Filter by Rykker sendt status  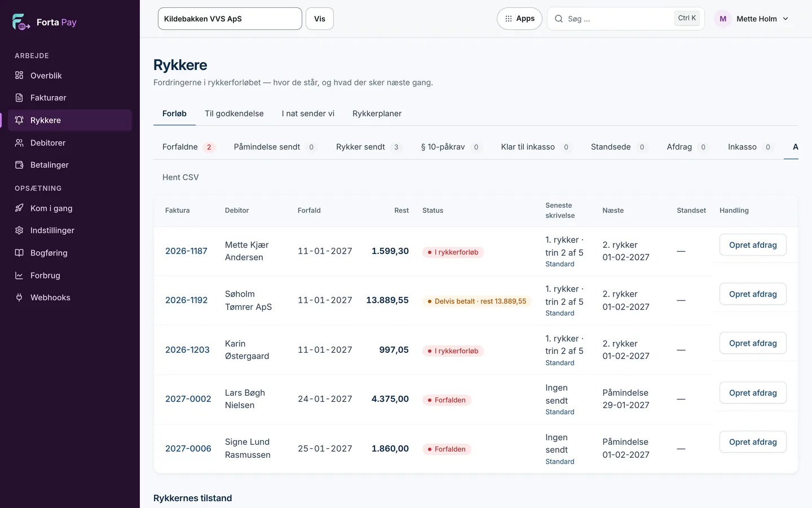coord(369,147)
